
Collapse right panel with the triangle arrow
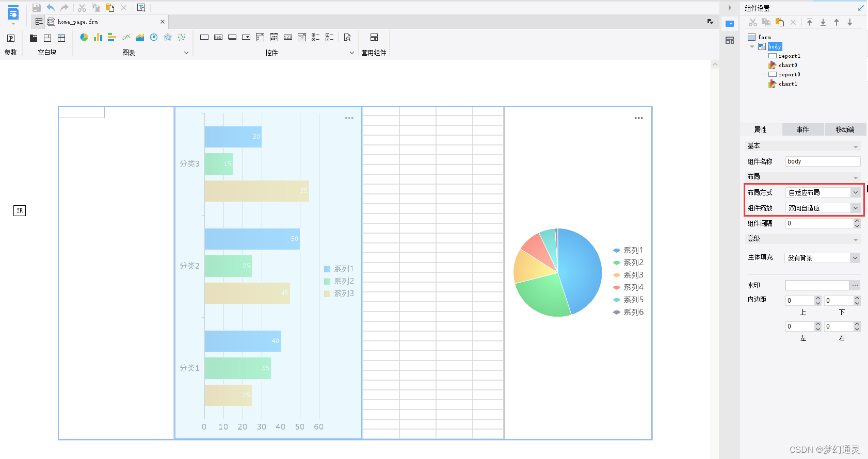(x=730, y=8)
